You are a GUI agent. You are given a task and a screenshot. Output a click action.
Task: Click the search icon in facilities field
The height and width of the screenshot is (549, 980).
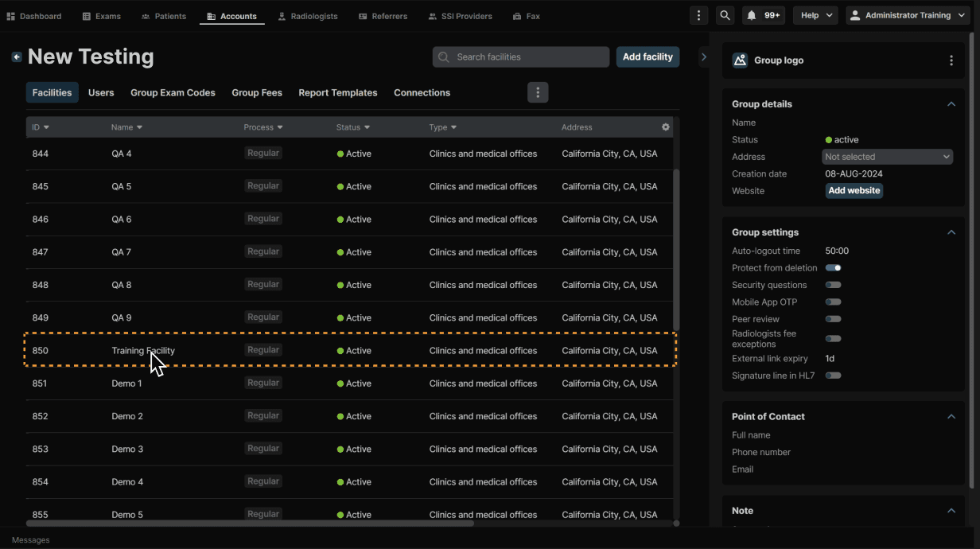coord(444,57)
